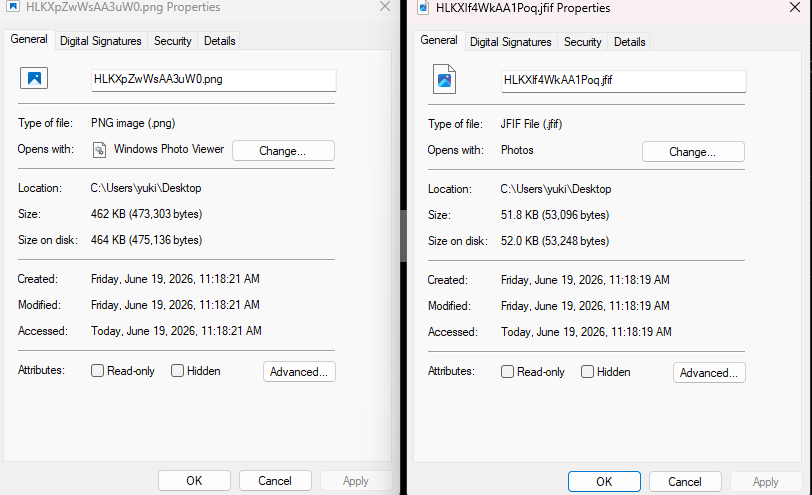This screenshot has height=495, width=812.
Task: Close the png Properties window
Action: coord(385,7)
